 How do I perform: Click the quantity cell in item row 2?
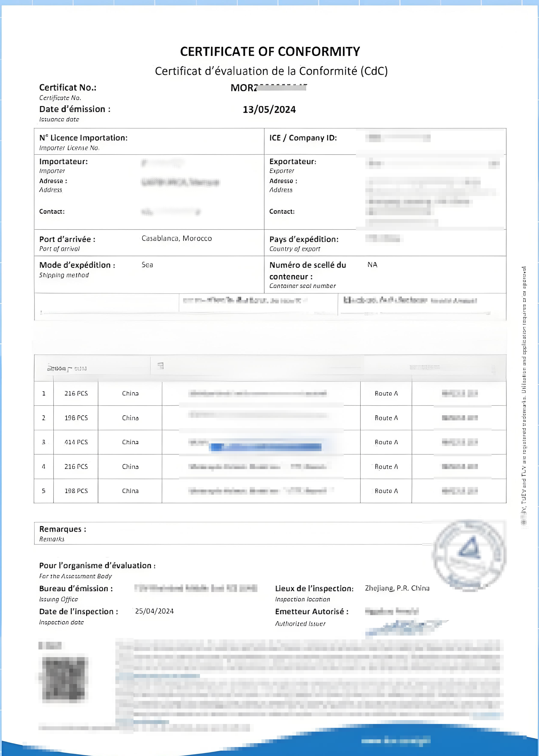click(76, 418)
